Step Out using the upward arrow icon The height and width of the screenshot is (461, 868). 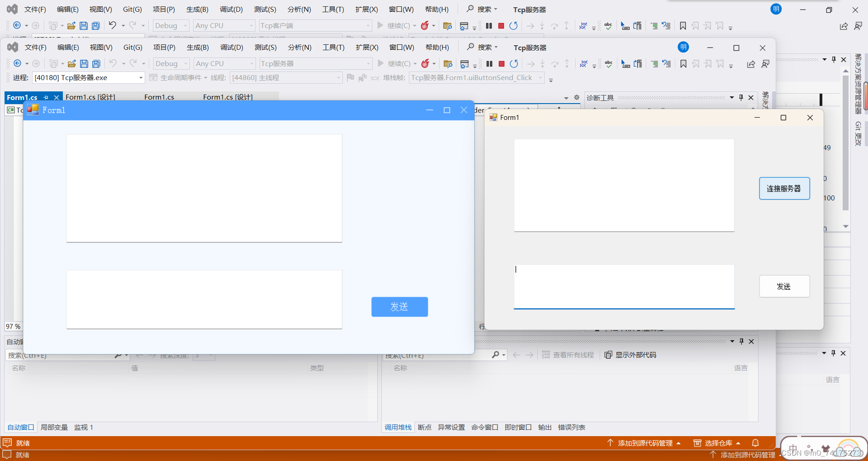(567, 63)
